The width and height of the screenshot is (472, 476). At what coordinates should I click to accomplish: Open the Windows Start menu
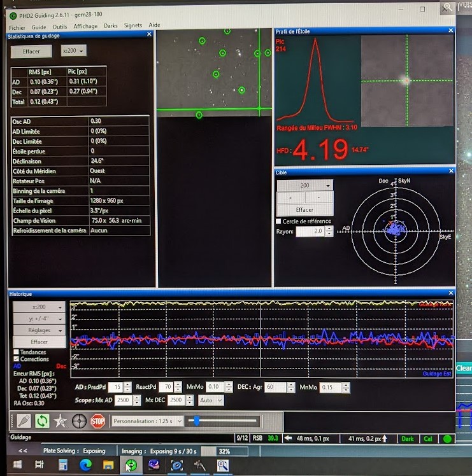point(17,465)
